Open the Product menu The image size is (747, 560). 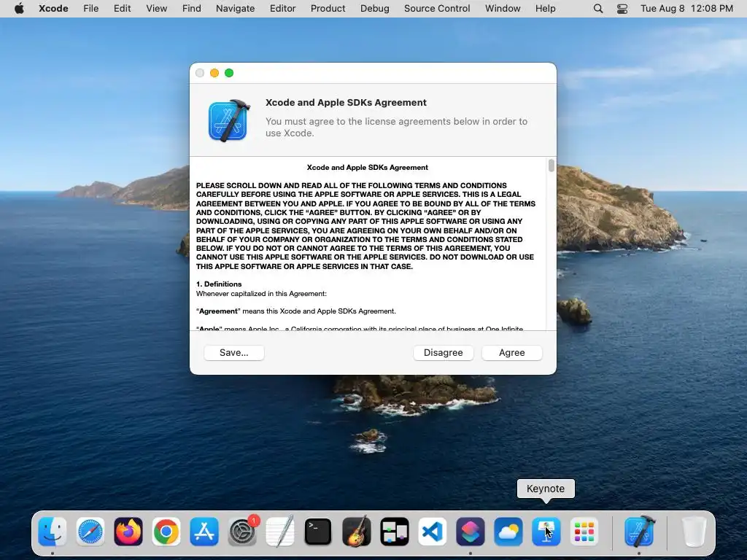(328, 8)
